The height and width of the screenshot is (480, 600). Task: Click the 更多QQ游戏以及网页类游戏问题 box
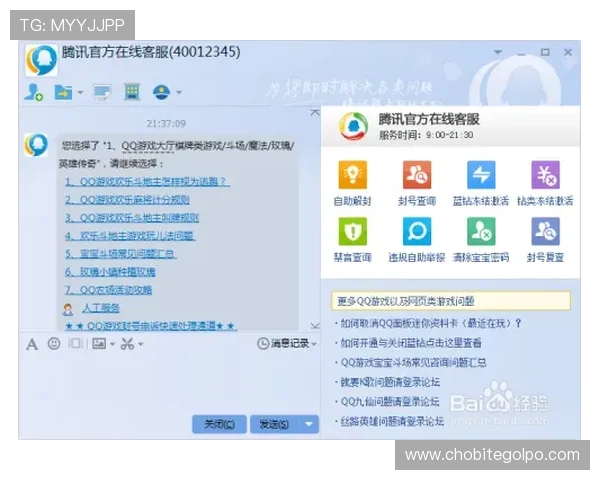click(451, 301)
